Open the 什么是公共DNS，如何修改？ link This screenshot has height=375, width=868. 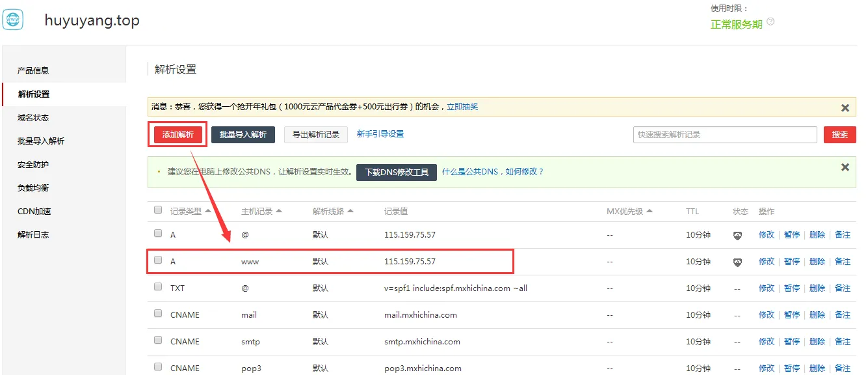[493, 171]
